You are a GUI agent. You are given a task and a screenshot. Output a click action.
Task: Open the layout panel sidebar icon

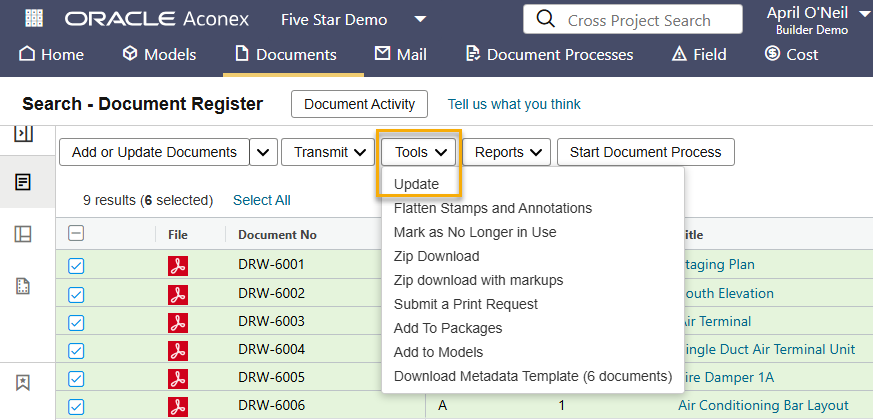pyautogui.click(x=23, y=234)
